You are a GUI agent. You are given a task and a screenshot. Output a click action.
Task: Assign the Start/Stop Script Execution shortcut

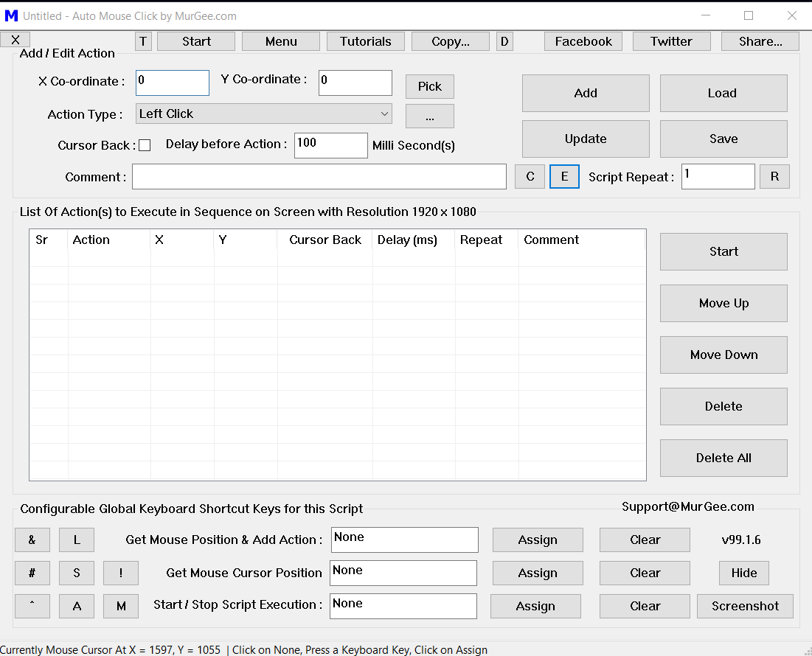pyautogui.click(x=535, y=606)
